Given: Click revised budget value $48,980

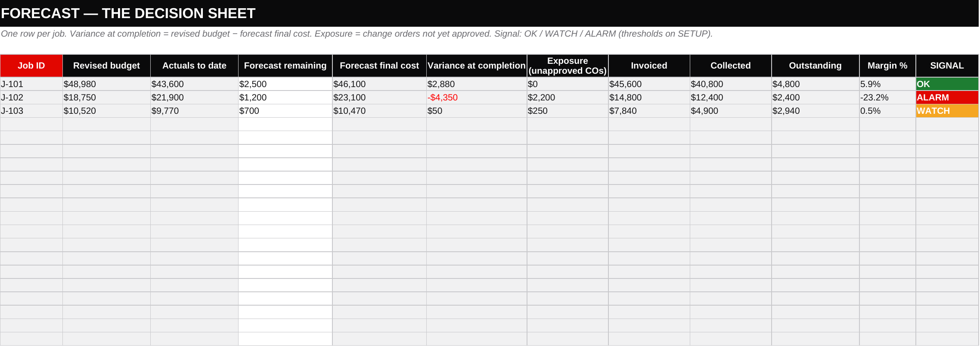Looking at the screenshot, I should [106, 84].
